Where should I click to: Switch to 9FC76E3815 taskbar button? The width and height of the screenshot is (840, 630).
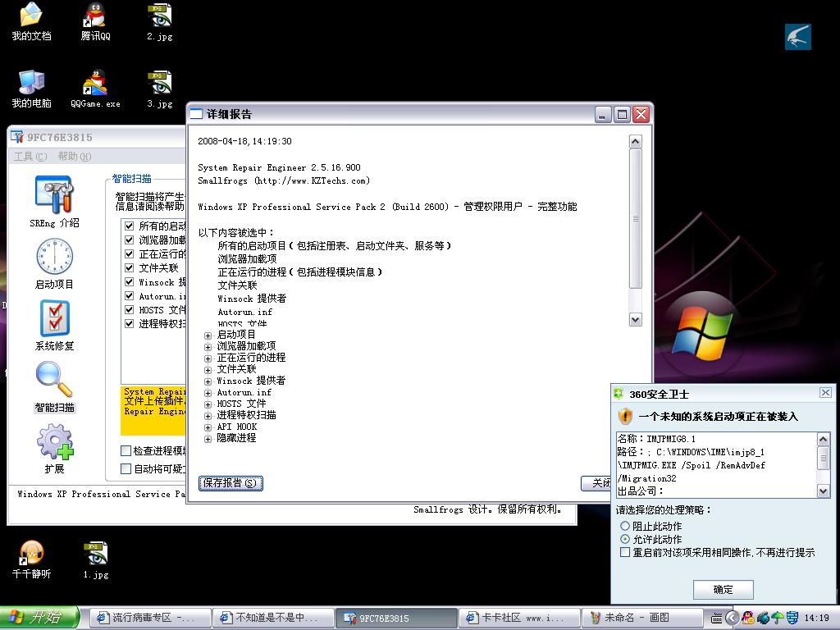[396, 618]
